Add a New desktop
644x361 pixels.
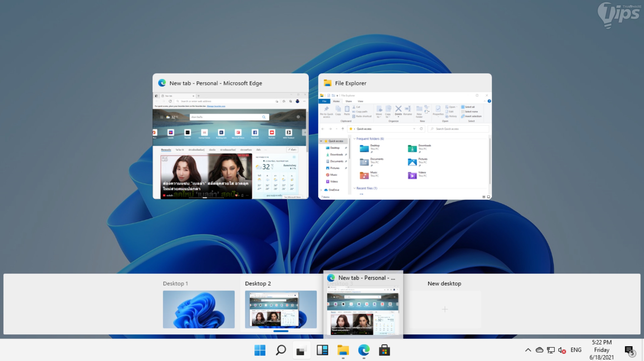(x=445, y=309)
